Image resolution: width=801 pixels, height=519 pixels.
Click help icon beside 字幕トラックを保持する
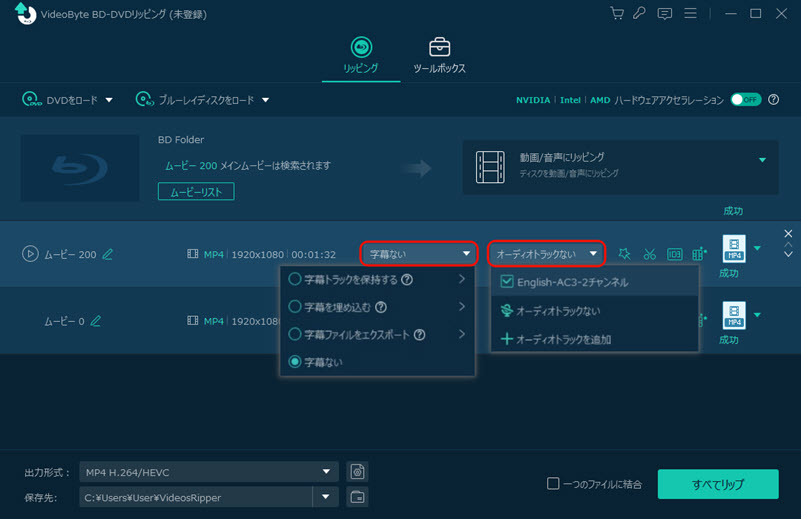tap(407, 279)
